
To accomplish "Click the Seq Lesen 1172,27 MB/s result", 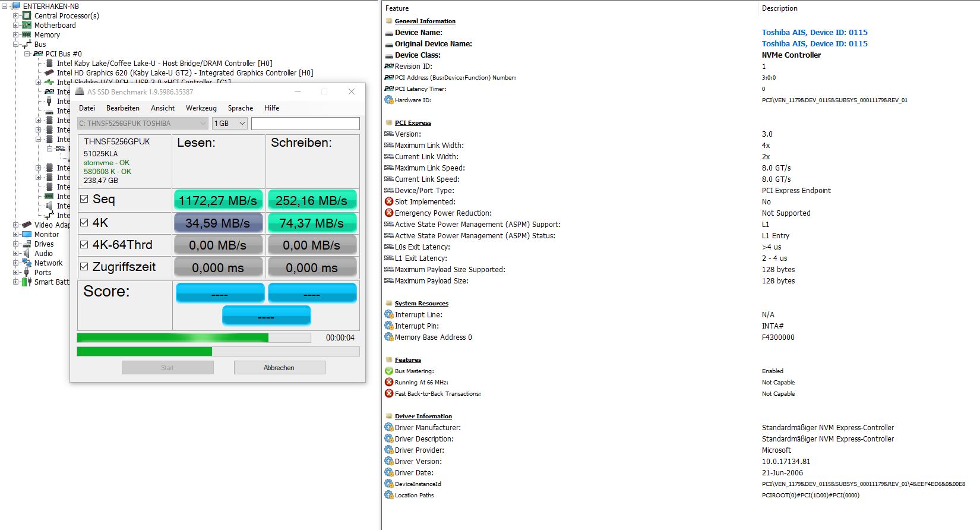I will click(x=218, y=200).
